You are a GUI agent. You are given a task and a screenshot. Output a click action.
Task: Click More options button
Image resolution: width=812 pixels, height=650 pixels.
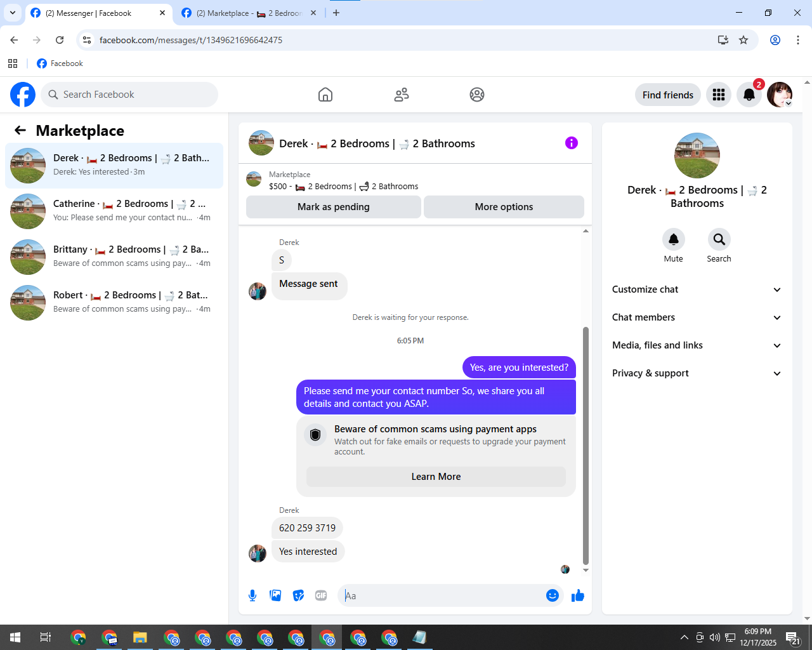point(504,207)
